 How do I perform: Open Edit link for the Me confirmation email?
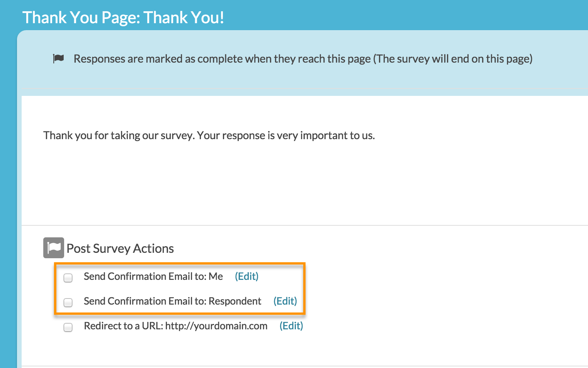pyautogui.click(x=246, y=277)
